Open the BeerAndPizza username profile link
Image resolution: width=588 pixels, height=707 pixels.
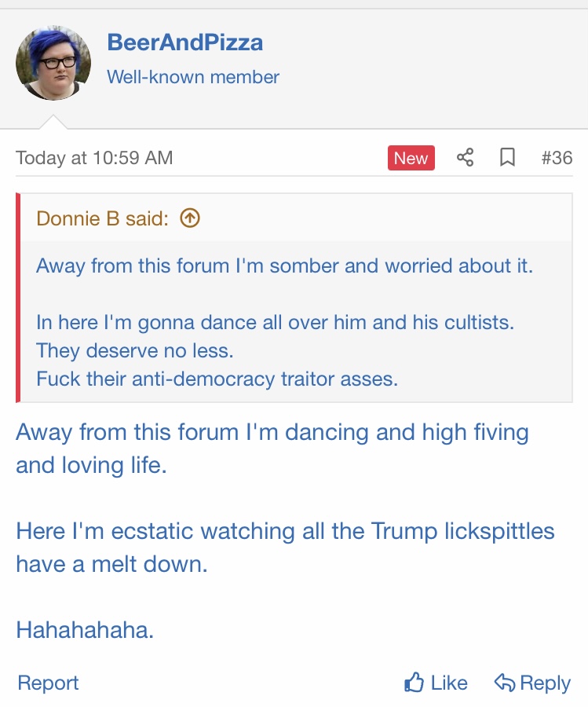[184, 42]
